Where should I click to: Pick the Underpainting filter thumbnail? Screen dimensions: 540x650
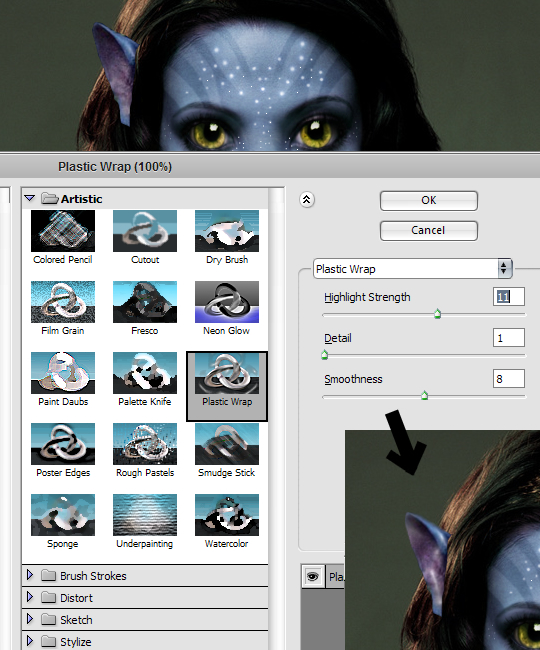click(145, 515)
